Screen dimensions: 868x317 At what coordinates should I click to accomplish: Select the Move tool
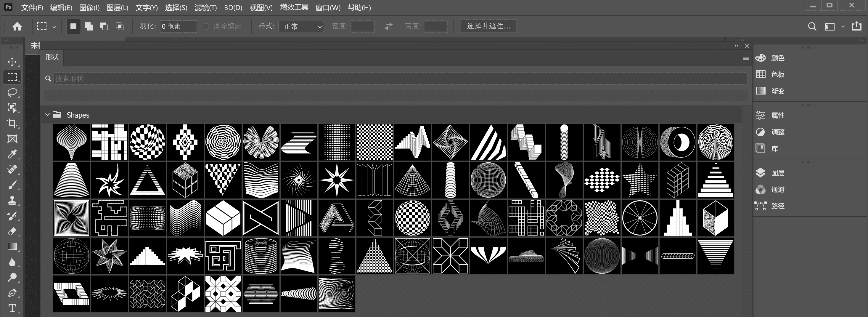[12, 62]
